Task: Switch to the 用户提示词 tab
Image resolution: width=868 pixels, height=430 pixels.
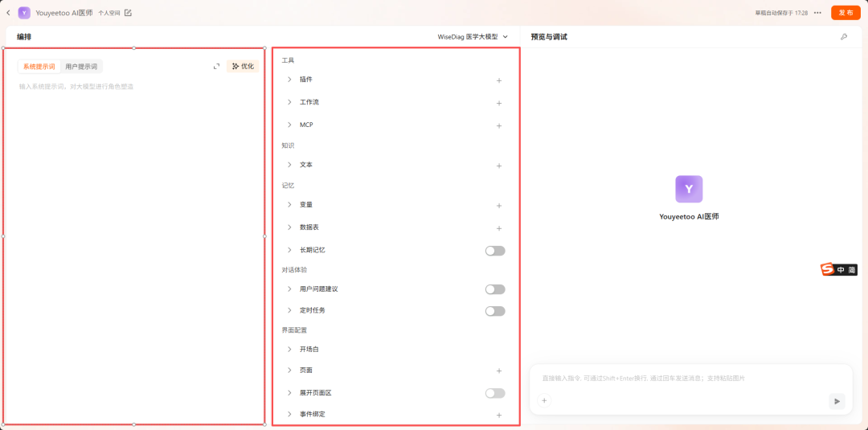Action: click(81, 67)
